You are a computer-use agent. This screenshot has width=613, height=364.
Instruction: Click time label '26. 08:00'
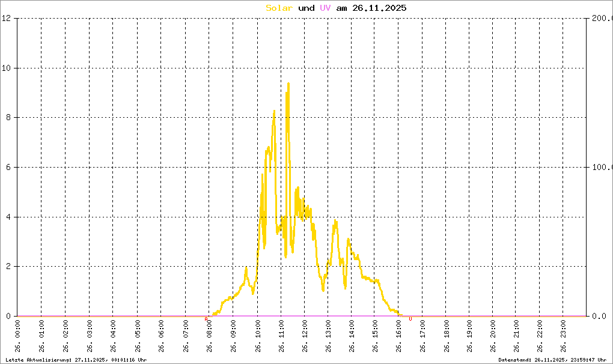(209, 336)
